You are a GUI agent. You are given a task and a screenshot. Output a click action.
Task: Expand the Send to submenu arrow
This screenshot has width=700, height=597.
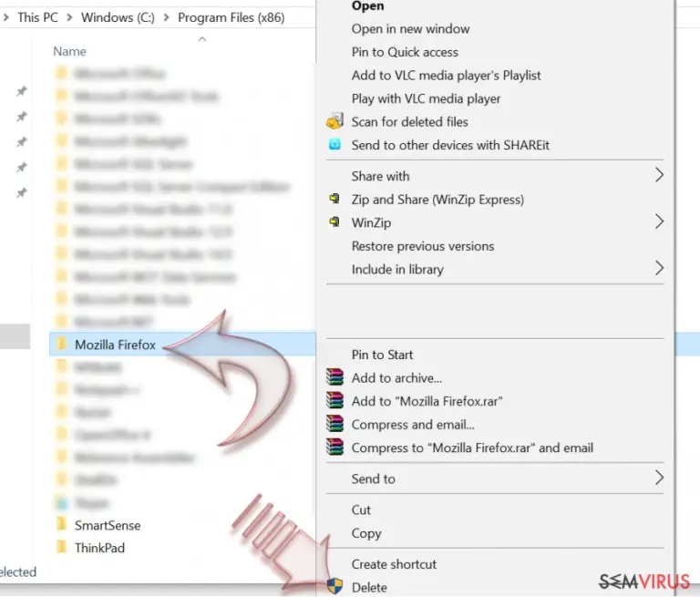click(659, 478)
